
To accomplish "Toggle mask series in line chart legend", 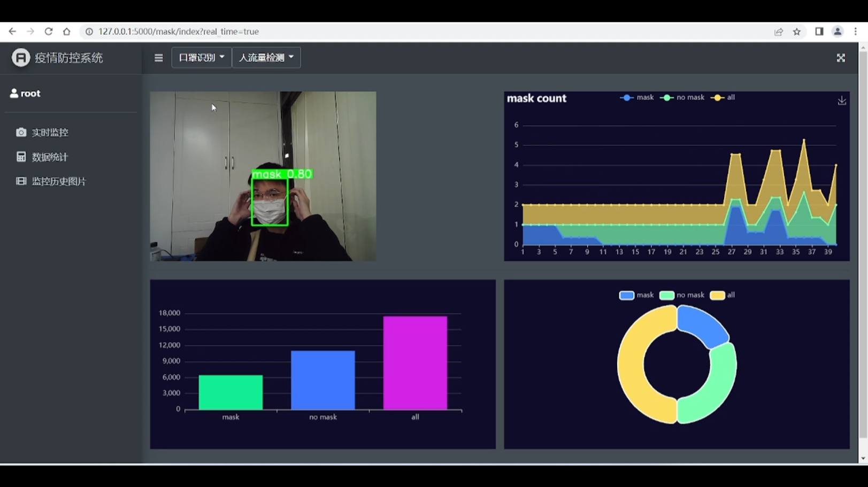I will pyautogui.click(x=636, y=97).
